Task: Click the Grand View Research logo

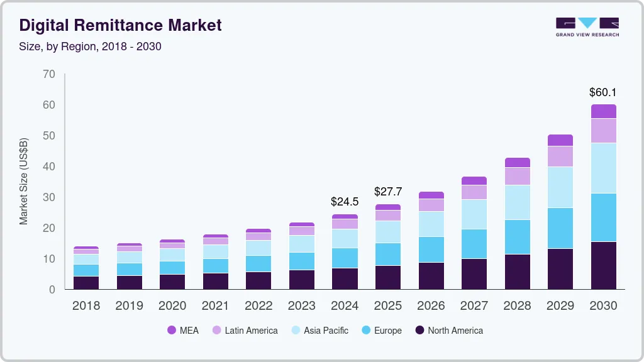Action: pyautogui.click(x=586, y=25)
